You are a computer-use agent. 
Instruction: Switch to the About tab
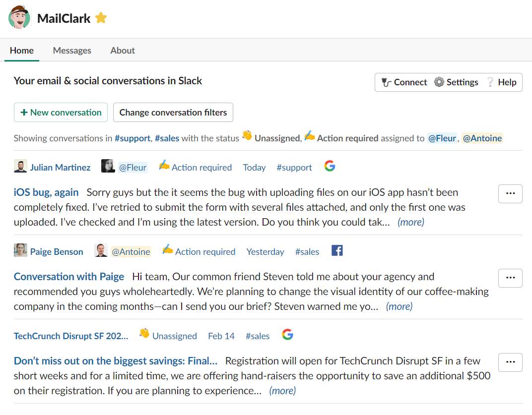(123, 51)
